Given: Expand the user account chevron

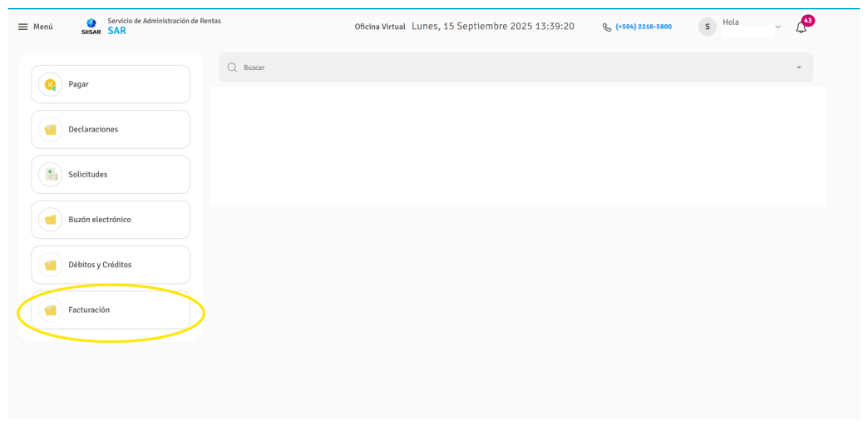Looking at the screenshot, I should [778, 27].
